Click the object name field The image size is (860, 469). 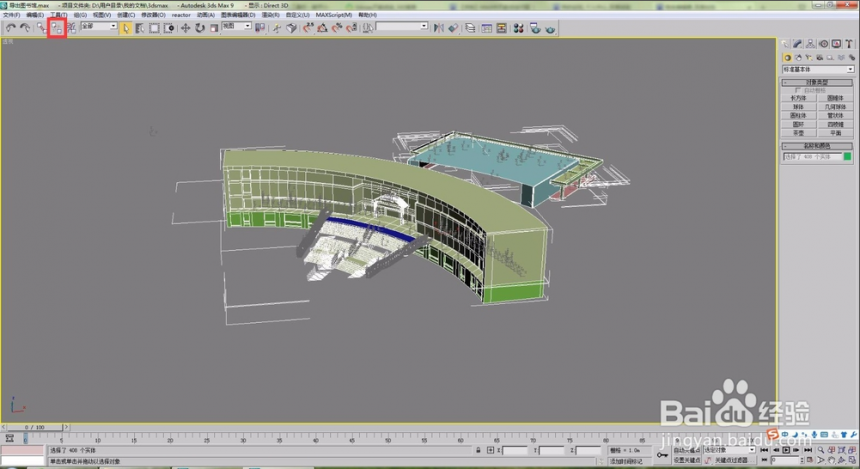tap(812, 156)
